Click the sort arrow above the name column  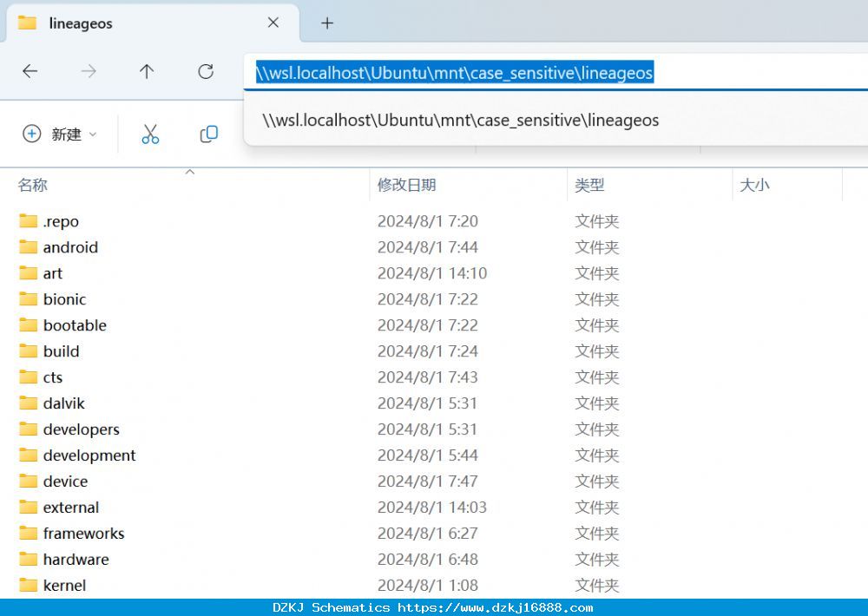190,172
